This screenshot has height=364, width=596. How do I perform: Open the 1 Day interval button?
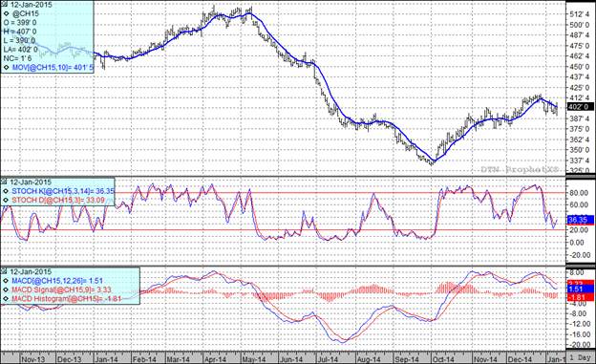click(x=581, y=358)
